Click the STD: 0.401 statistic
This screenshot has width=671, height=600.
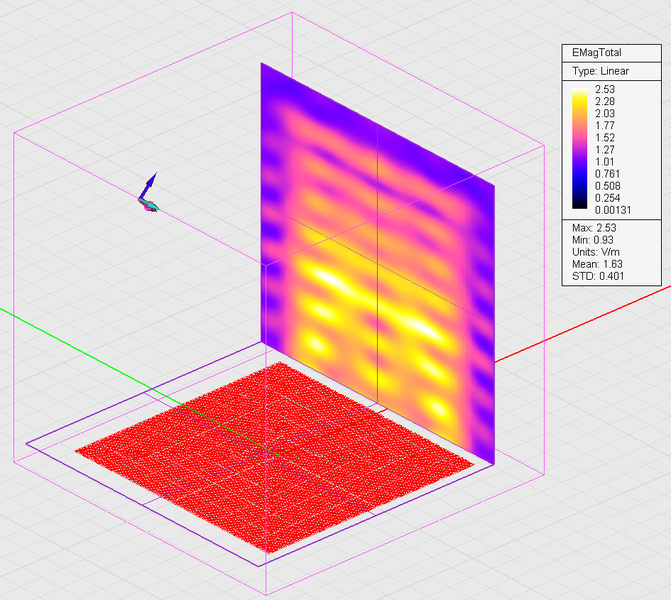tap(600, 277)
